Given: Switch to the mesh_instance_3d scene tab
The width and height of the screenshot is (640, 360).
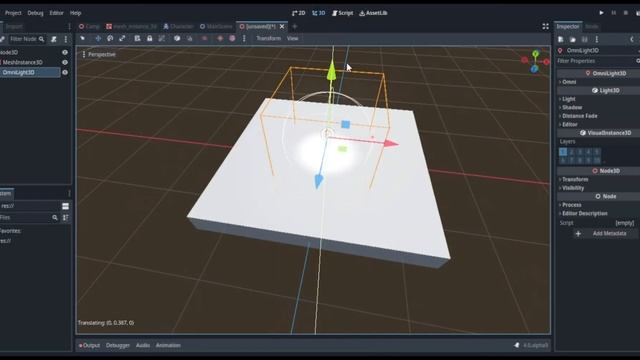Looking at the screenshot, I should pos(131,27).
